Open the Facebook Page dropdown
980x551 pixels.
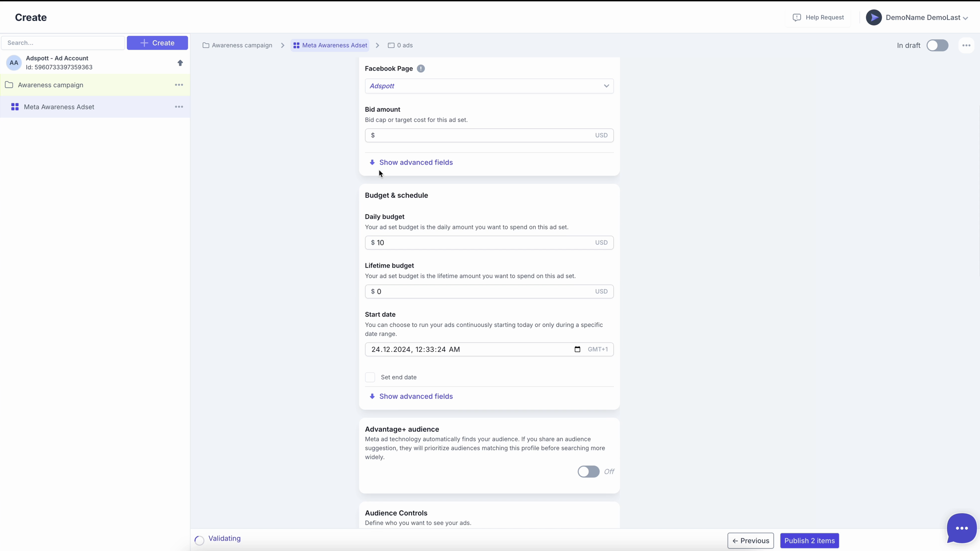[489, 86]
